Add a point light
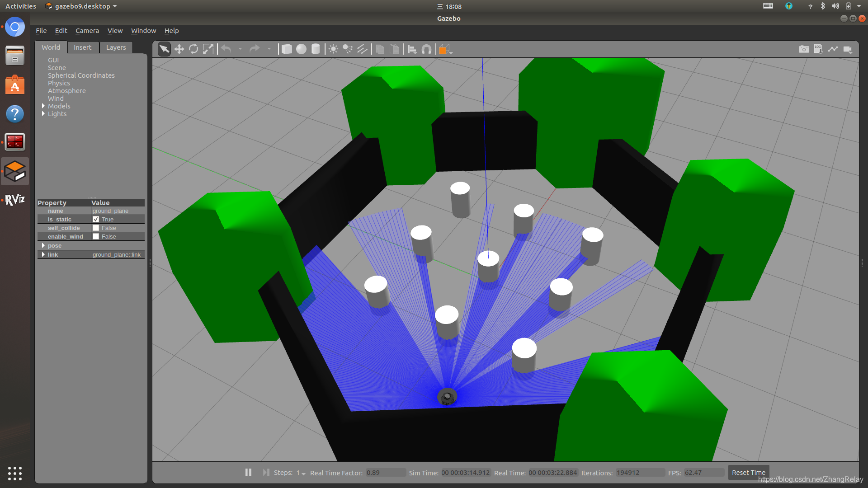 333,49
